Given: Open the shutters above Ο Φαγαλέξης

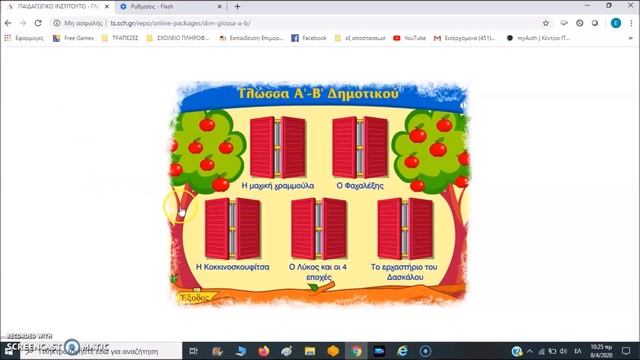Looking at the screenshot, I should point(360,147).
